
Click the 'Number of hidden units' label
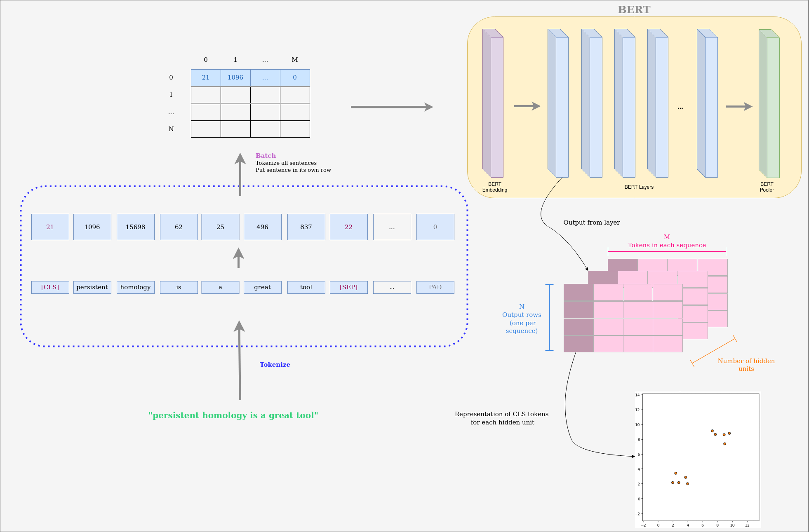coord(746,365)
